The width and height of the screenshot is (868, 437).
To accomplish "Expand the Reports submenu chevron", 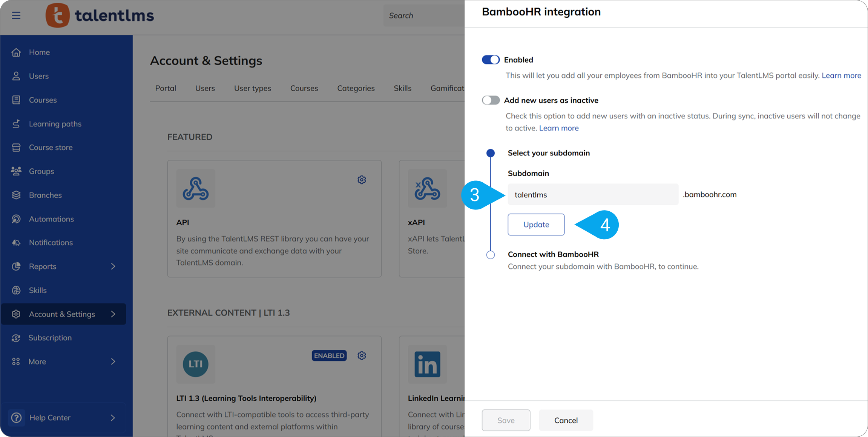I will tap(113, 266).
